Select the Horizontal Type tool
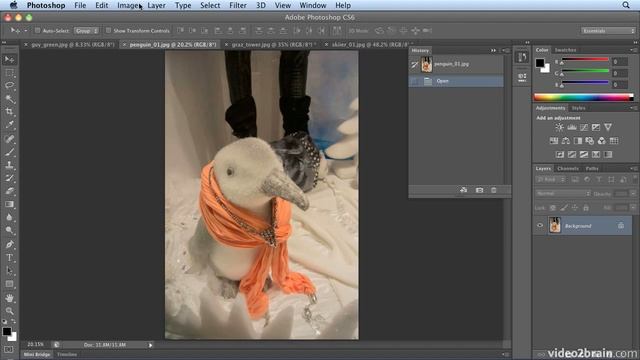The width and height of the screenshot is (640, 360). coord(9,258)
